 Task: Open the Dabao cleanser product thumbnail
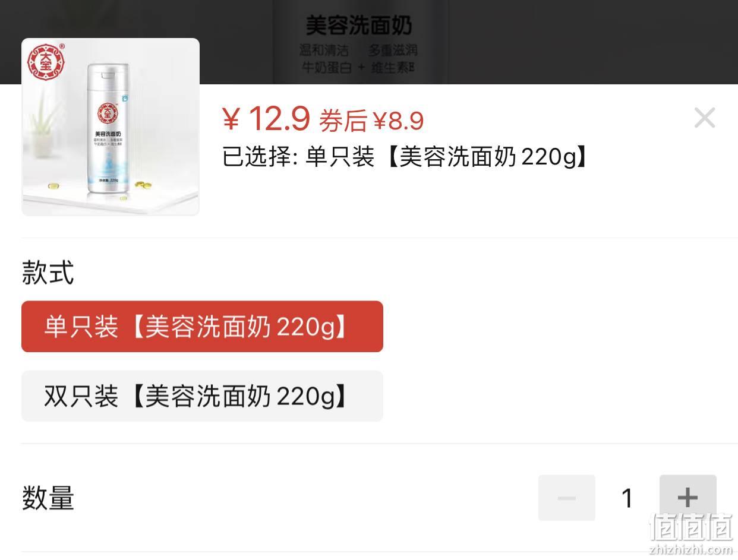click(111, 126)
